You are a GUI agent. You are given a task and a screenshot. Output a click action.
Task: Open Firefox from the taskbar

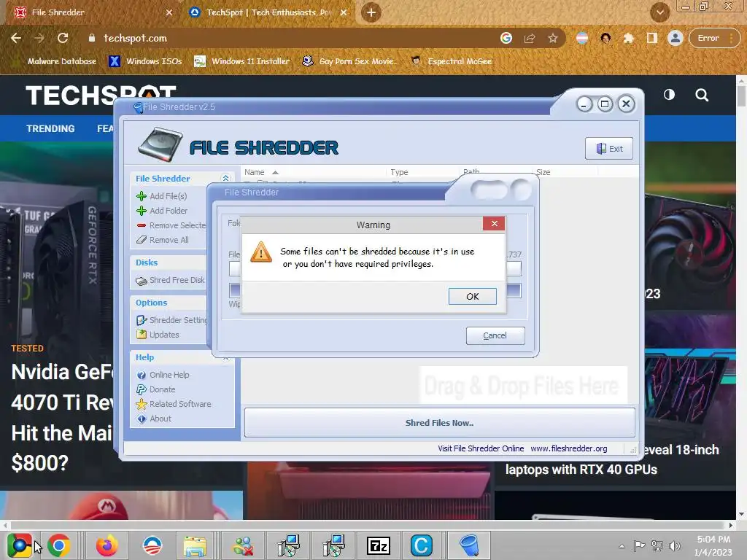pos(107,545)
